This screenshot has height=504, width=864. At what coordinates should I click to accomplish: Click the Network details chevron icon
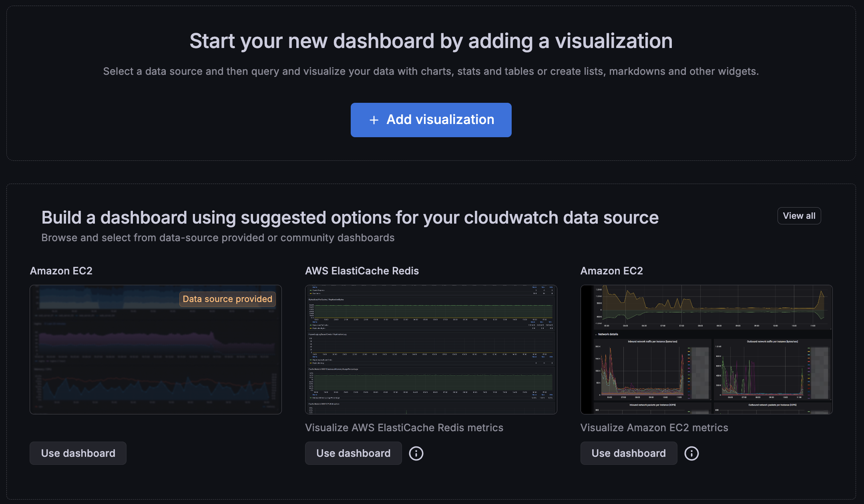click(x=596, y=335)
